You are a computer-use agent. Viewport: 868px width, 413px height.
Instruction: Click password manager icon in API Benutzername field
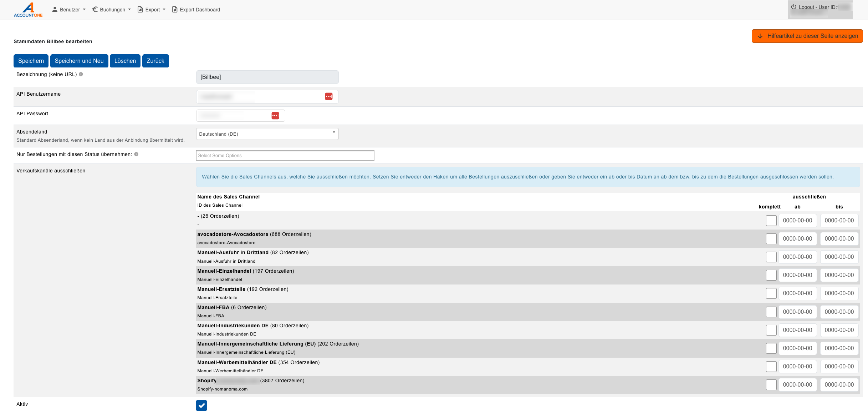pos(328,96)
